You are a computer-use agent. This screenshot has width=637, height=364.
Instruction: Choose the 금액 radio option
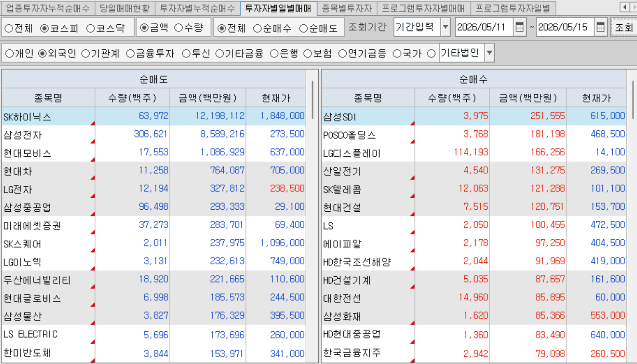144,28
